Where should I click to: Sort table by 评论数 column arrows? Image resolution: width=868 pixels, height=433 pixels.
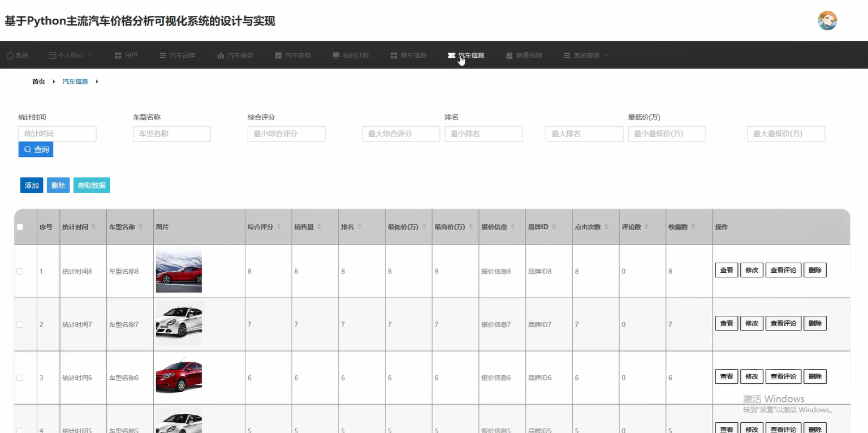tap(646, 227)
